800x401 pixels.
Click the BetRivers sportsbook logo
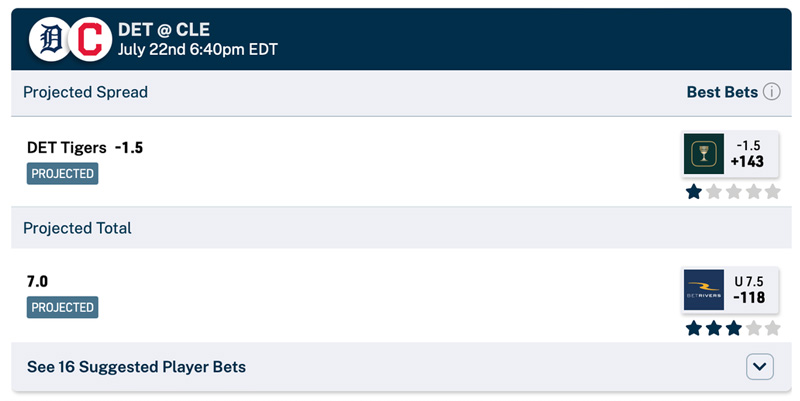[704, 290]
